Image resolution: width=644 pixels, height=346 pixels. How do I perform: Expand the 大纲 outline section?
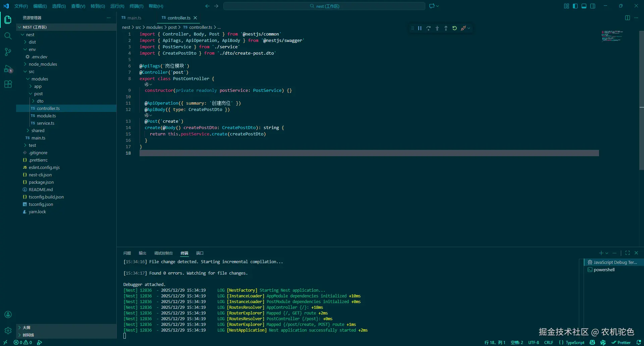click(26, 328)
